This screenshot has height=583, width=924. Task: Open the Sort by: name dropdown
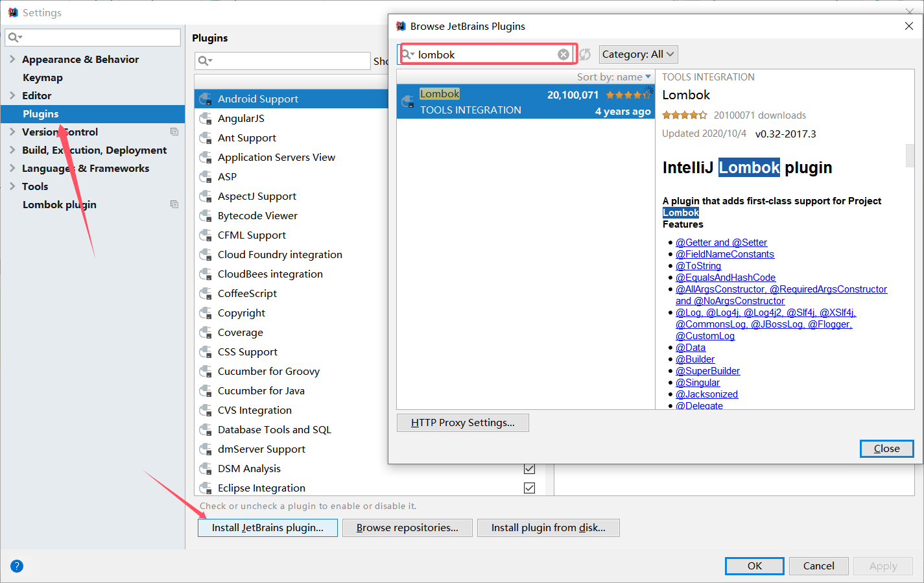614,77
